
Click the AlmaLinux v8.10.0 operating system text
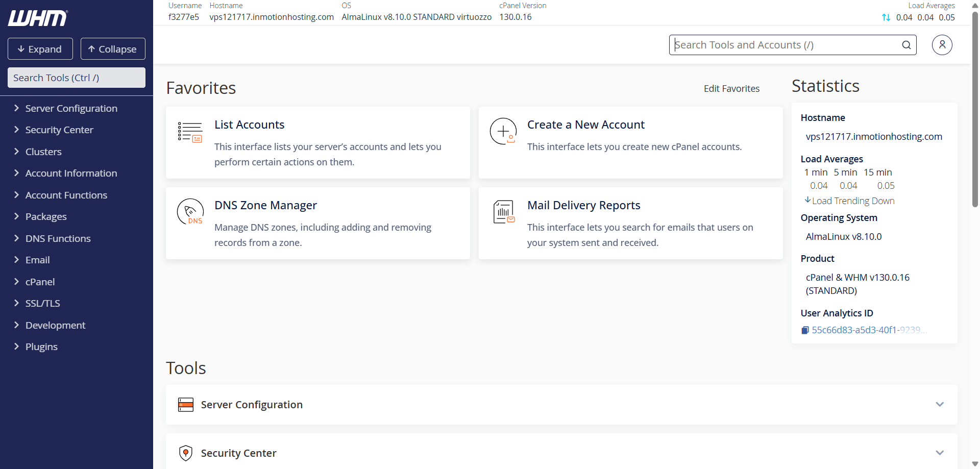point(844,237)
